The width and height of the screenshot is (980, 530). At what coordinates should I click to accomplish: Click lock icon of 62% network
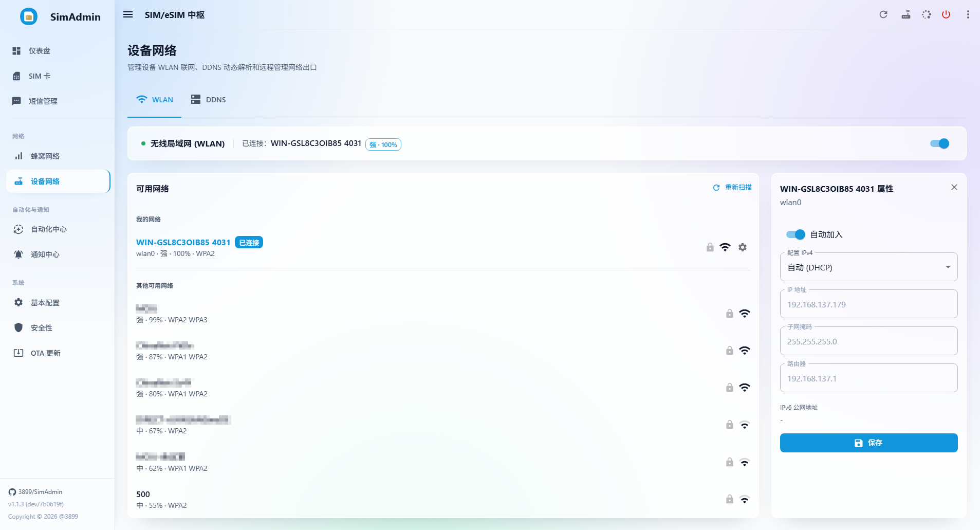coord(730,462)
